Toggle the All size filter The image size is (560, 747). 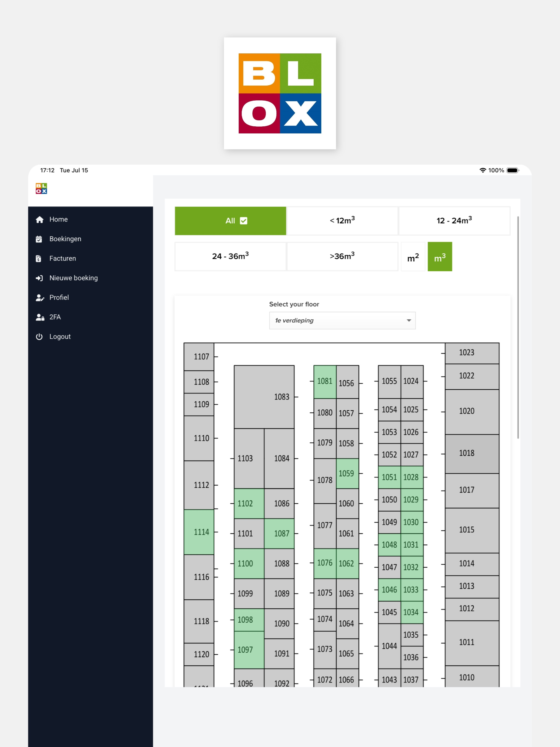[x=230, y=221]
